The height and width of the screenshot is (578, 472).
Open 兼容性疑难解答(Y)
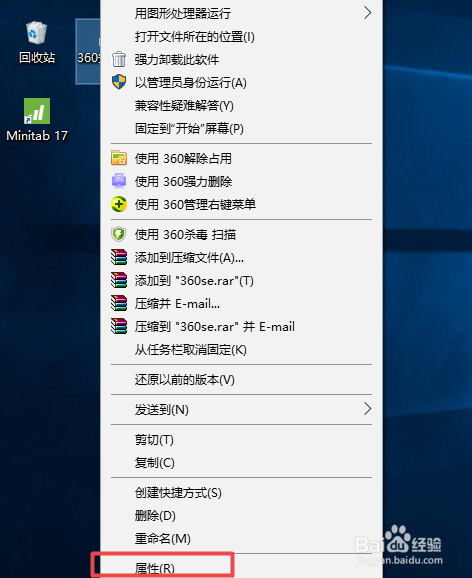pos(242,105)
